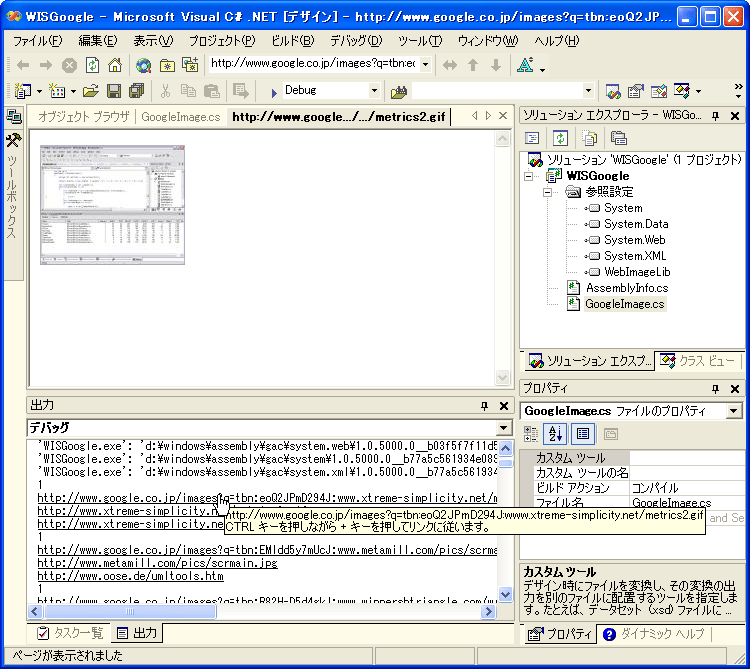Click the Solution Explorer Properties icon
The height and width of the screenshot is (669, 750).
(618, 138)
